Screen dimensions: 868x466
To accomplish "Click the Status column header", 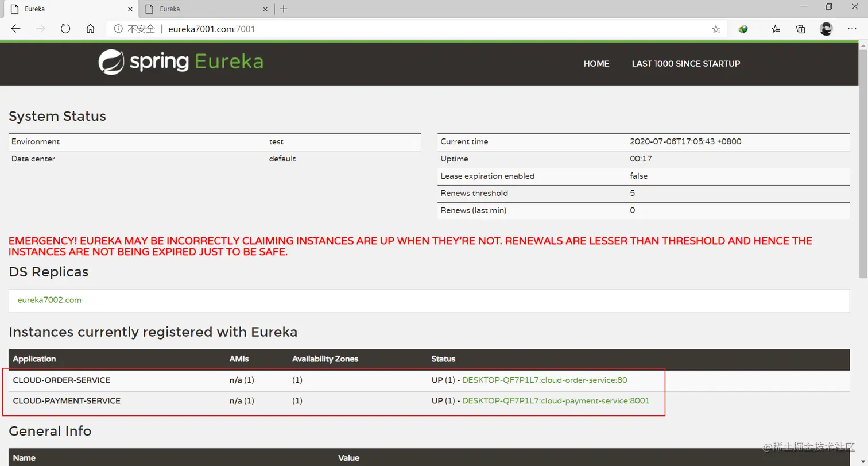I will click(443, 359).
